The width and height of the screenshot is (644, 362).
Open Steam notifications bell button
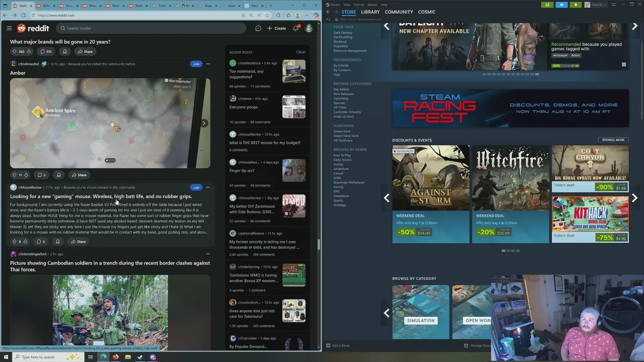(x=576, y=5)
